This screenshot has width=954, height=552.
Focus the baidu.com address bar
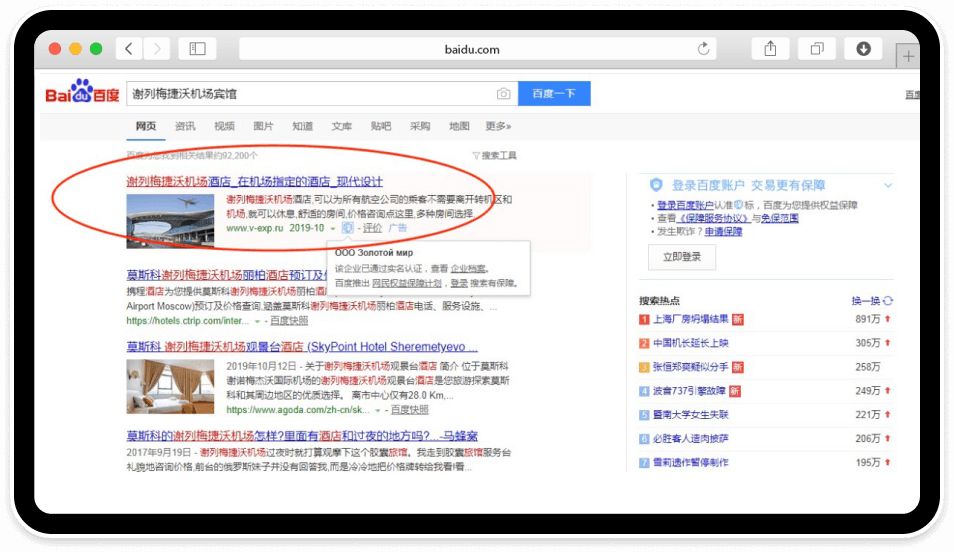tap(478, 49)
